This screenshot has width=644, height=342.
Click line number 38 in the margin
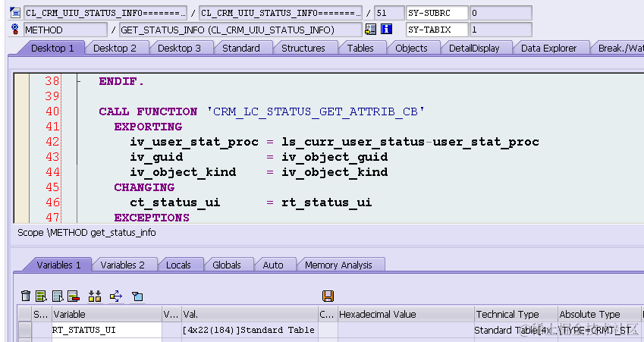(x=52, y=81)
